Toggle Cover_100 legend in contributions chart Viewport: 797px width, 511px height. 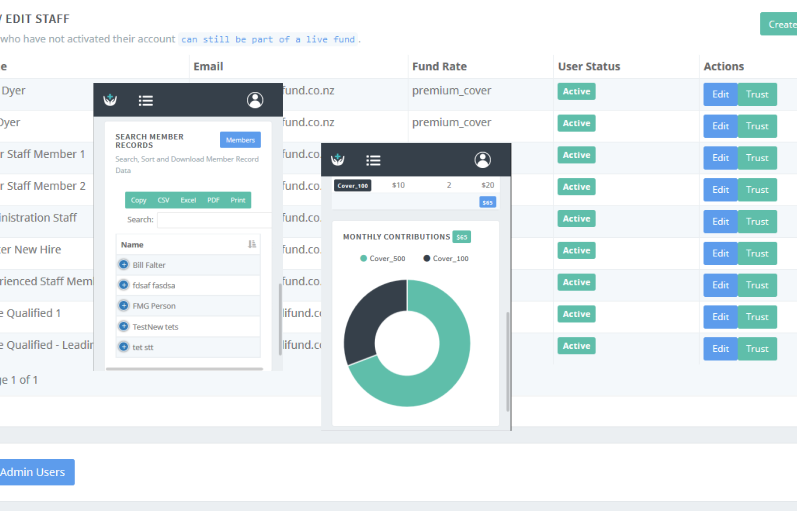(446, 259)
